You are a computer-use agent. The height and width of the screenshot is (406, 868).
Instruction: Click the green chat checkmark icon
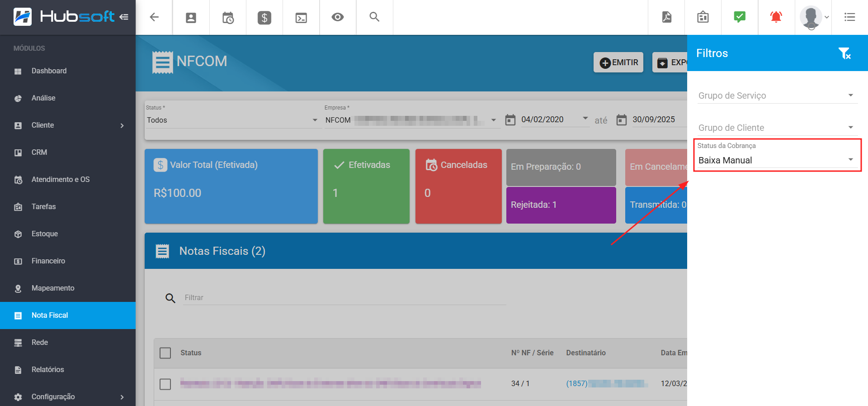pyautogui.click(x=739, y=17)
